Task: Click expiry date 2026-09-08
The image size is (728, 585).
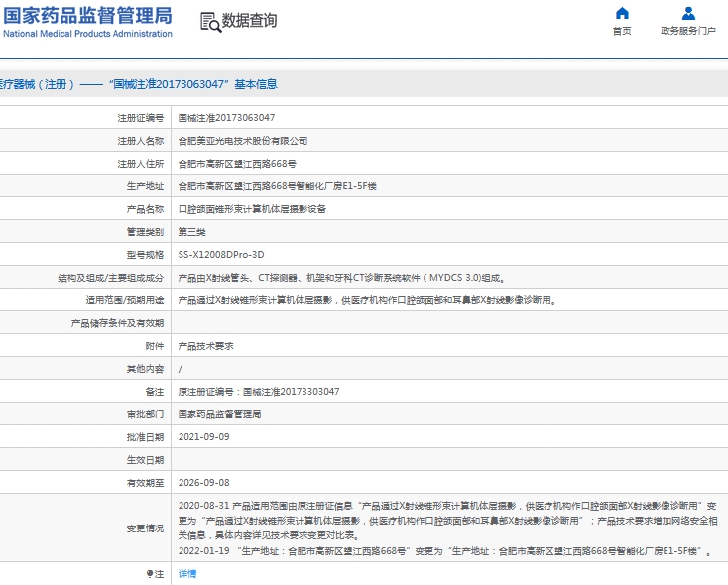Action: [x=204, y=483]
